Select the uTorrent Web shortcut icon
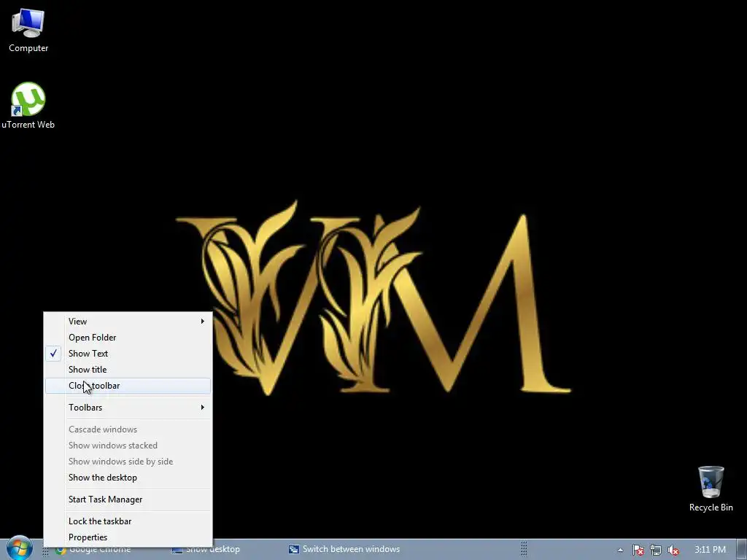This screenshot has height=560, width=747. click(x=28, y=105)
